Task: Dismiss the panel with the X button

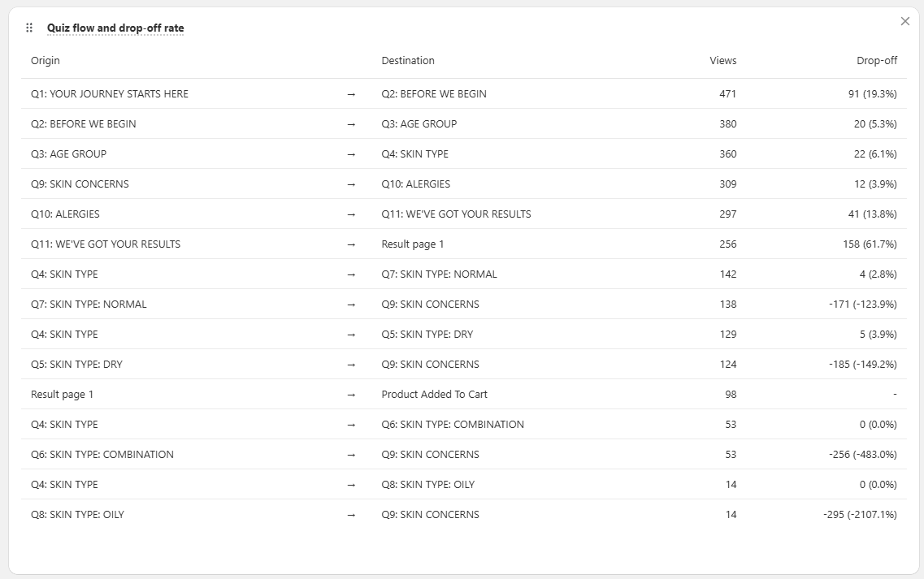Action: (904, 21)
